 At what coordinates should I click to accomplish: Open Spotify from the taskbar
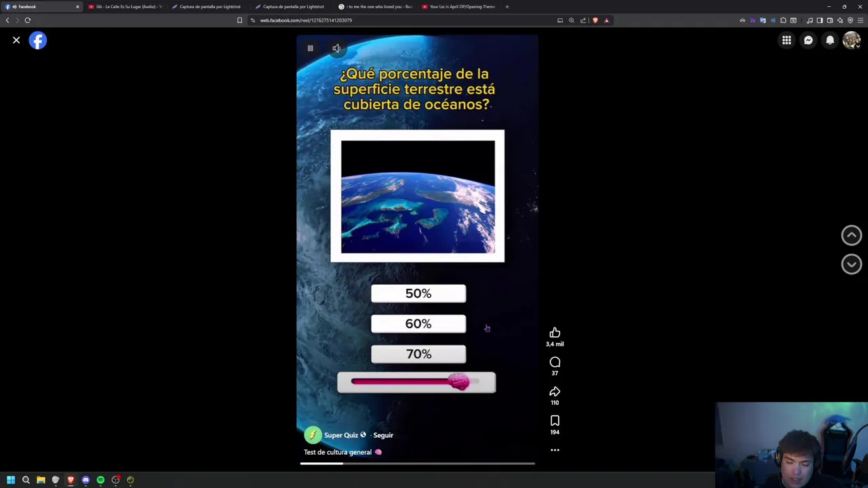(x=100, y=480)
